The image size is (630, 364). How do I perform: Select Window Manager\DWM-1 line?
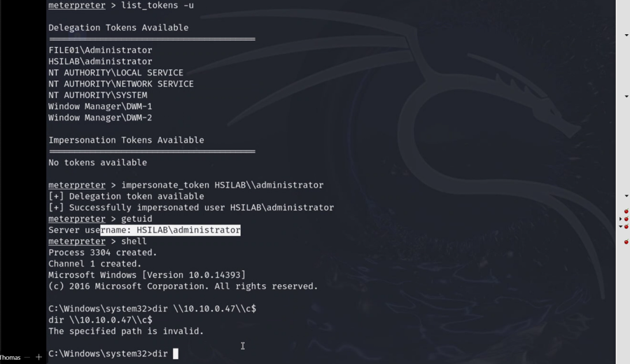click(100, 106)
